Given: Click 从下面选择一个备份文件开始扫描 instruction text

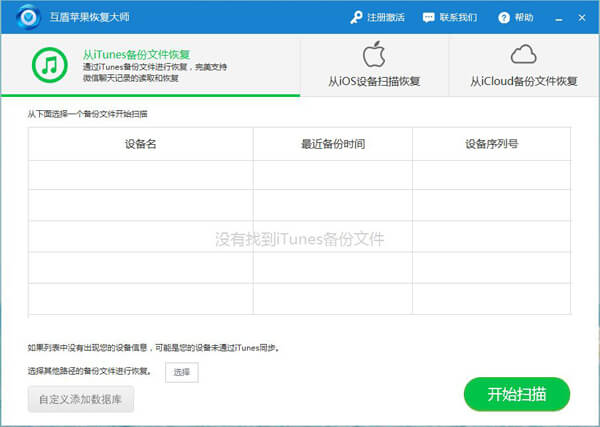Looking at the screenshot, I should (88, 114).
